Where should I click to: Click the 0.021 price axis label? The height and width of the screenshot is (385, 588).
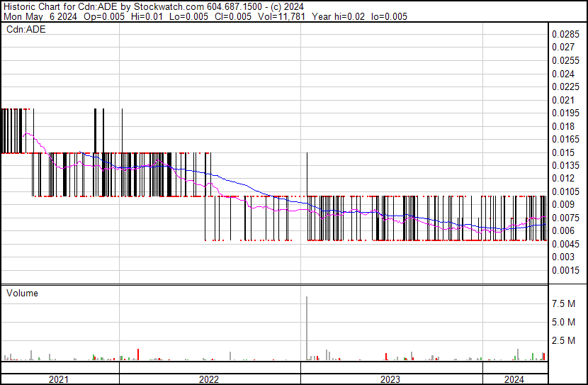pos(562,100)
